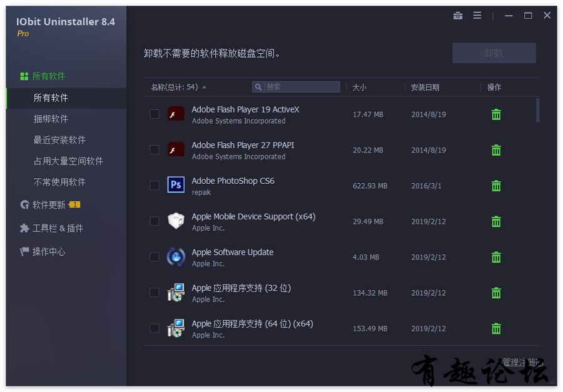This screenshot has width=563, height=392.
Task: Click trash icon for Apple Software Update
Action: click(496, 257)
